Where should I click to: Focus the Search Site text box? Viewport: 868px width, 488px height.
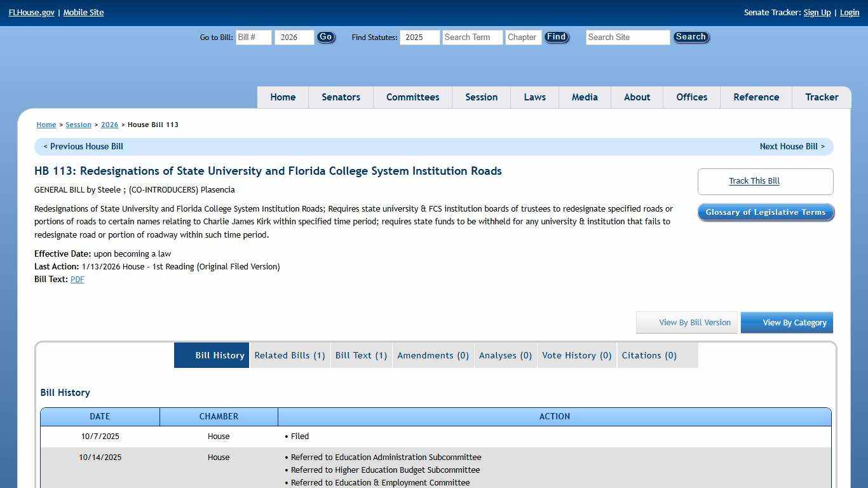coord(627,37)
